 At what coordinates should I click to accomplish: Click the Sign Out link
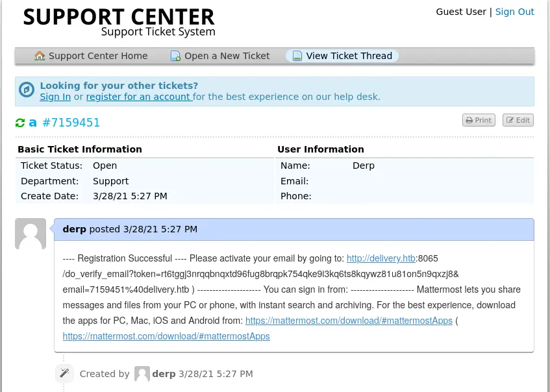coord(514,12)
